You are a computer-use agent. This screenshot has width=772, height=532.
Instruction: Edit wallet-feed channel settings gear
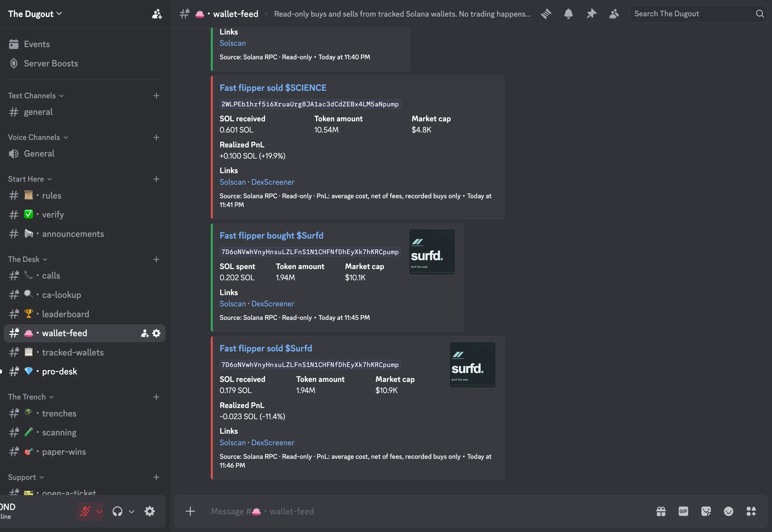[157, 333]
